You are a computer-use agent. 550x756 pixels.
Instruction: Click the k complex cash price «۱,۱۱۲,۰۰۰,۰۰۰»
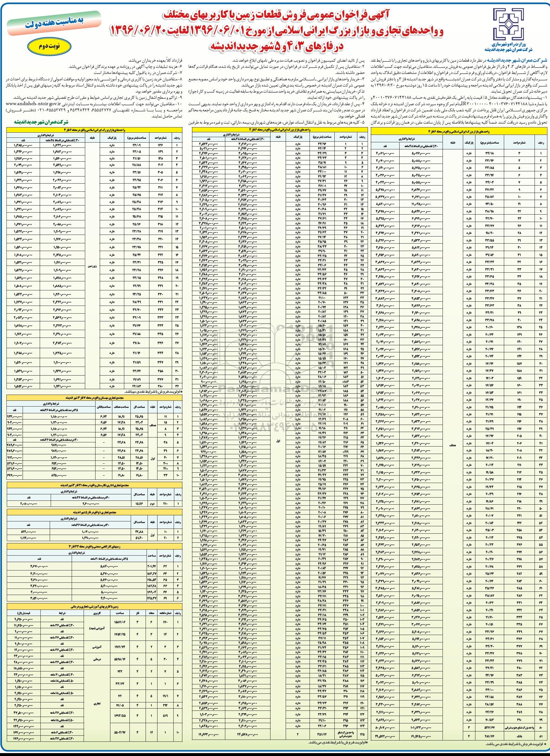coord(28,538)
